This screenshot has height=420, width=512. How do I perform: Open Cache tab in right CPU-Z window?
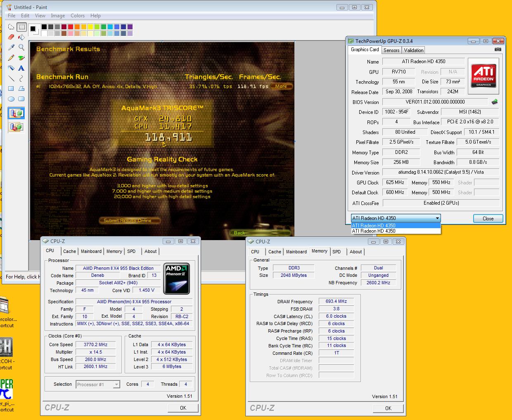(x=275, y=252)
